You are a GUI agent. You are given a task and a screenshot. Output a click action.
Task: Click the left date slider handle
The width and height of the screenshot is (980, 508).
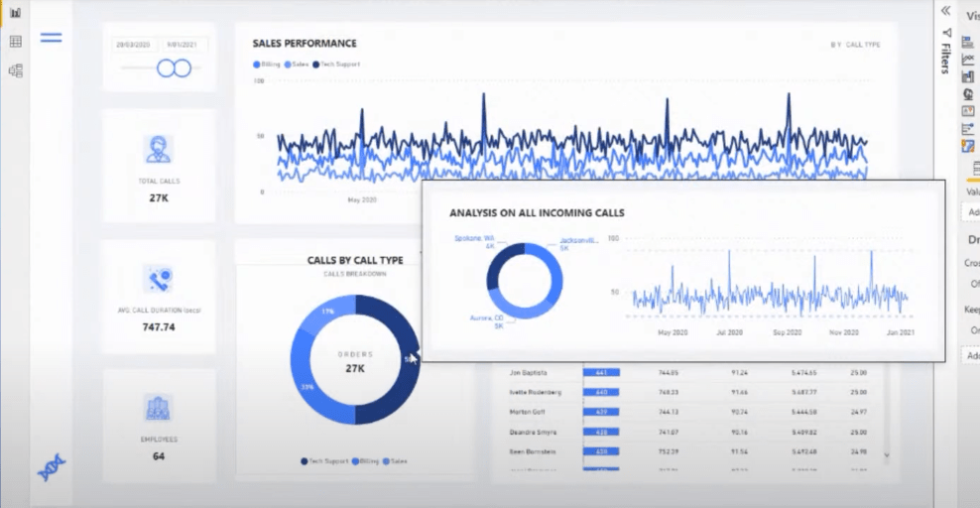(x=166, y=68)
